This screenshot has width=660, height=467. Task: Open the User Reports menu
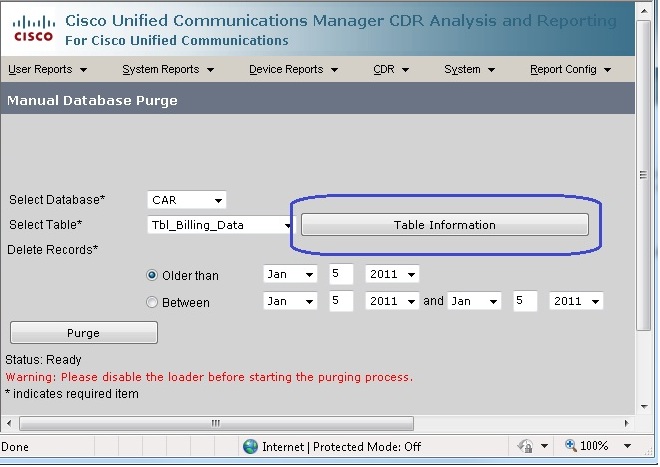(47, 69)
